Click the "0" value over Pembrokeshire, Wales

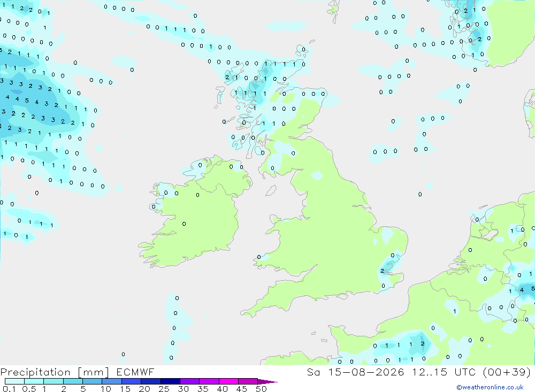[259, 257]
